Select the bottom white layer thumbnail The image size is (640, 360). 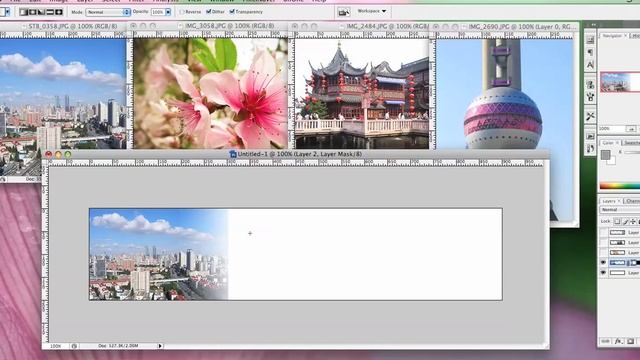pos(617,273)
